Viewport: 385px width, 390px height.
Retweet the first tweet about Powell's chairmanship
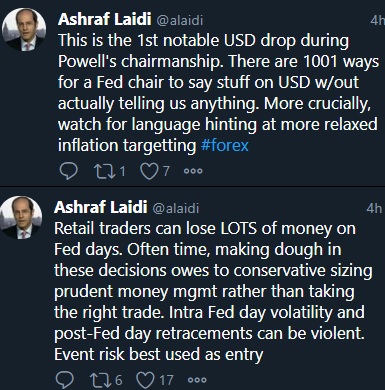click(x=105, y=171)
